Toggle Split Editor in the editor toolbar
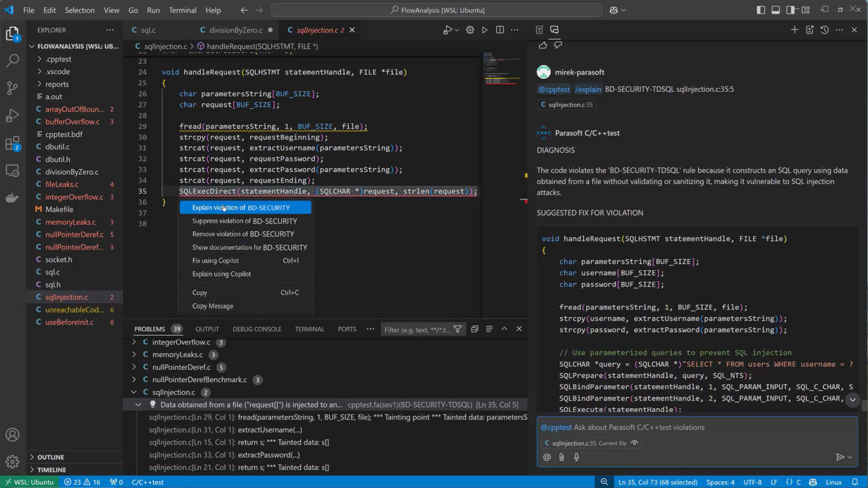868x488 pixels. click(500, 30)
